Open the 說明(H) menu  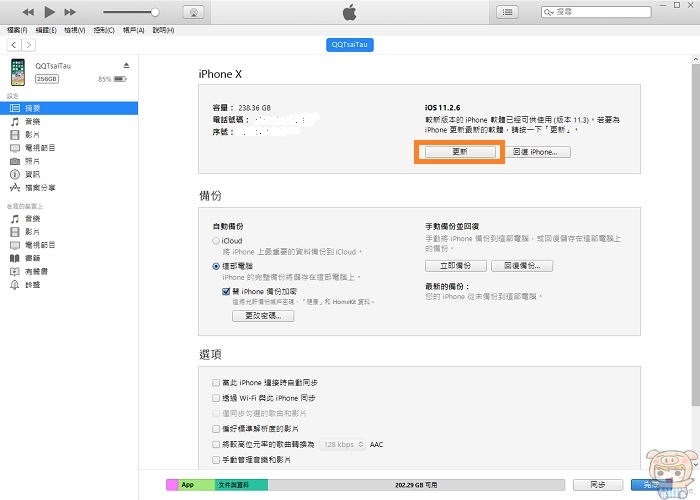click(x=163, y=30)
